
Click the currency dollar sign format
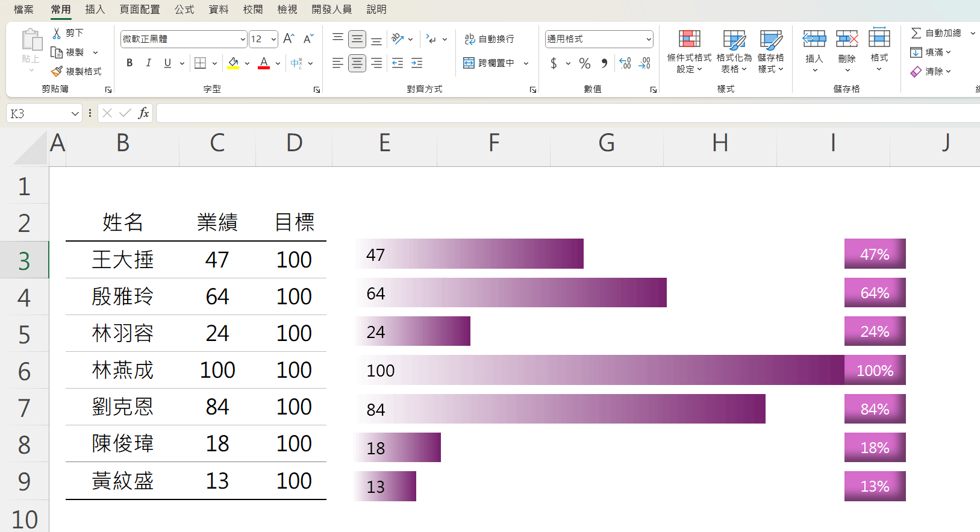[x=554, y=63]
